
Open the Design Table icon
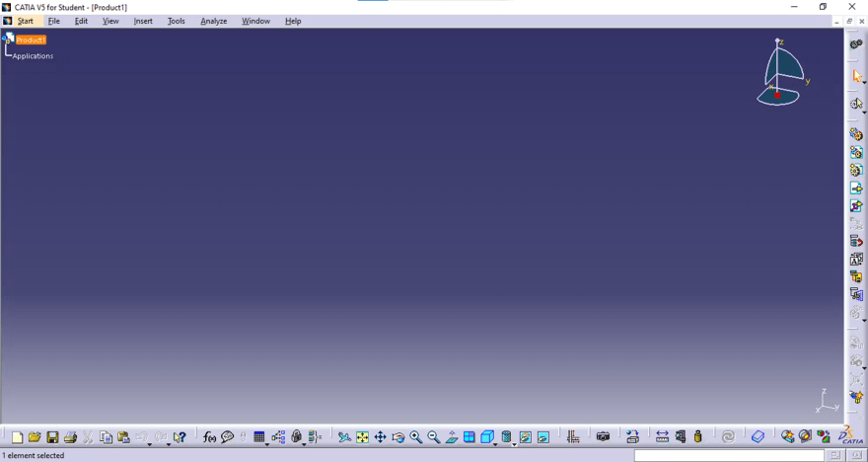[x=258, y=437]
